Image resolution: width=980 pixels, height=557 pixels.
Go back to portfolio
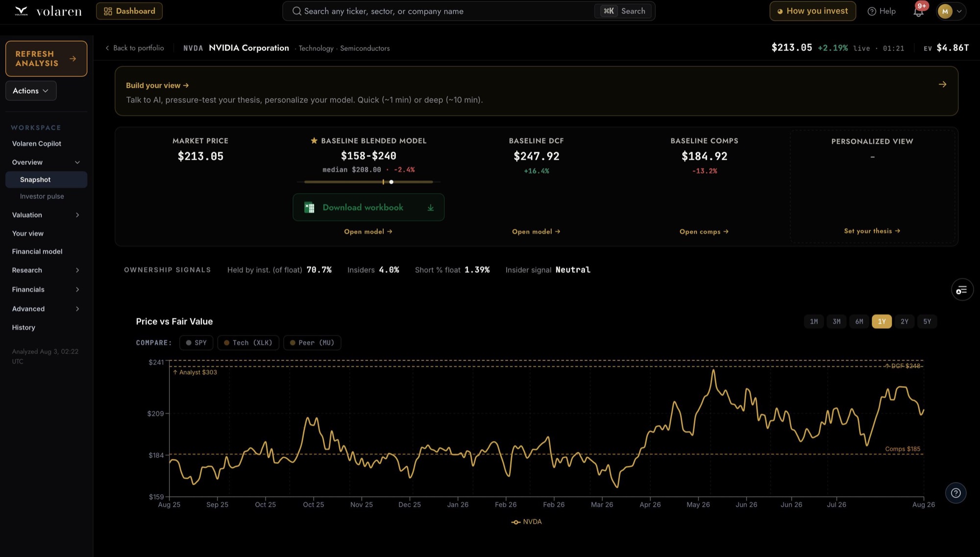click(x=135, y=48)
